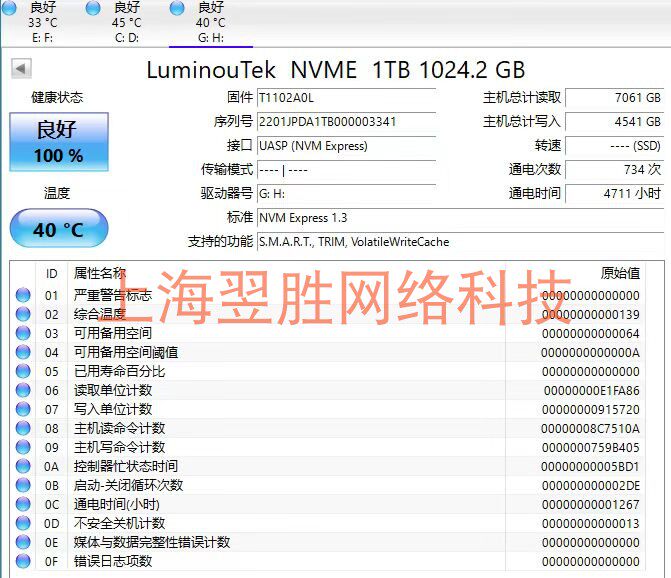The image size is (671, 578).
Task: Click the supported features field with TRIM
Action: coord(460,242)
